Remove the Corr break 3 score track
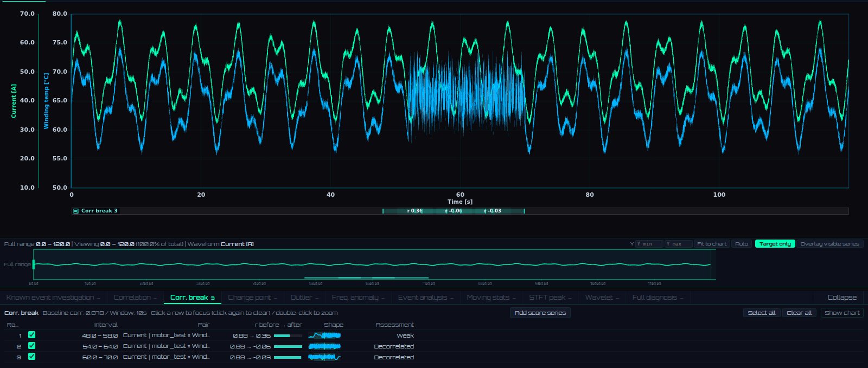 point(76,211)
